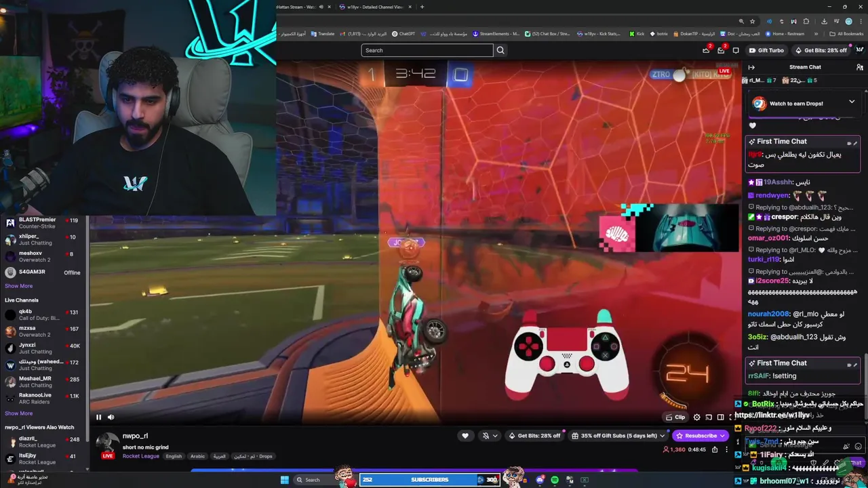
Task: Toggle notifications bell for nwpo_rl
Action: point(486,436)
